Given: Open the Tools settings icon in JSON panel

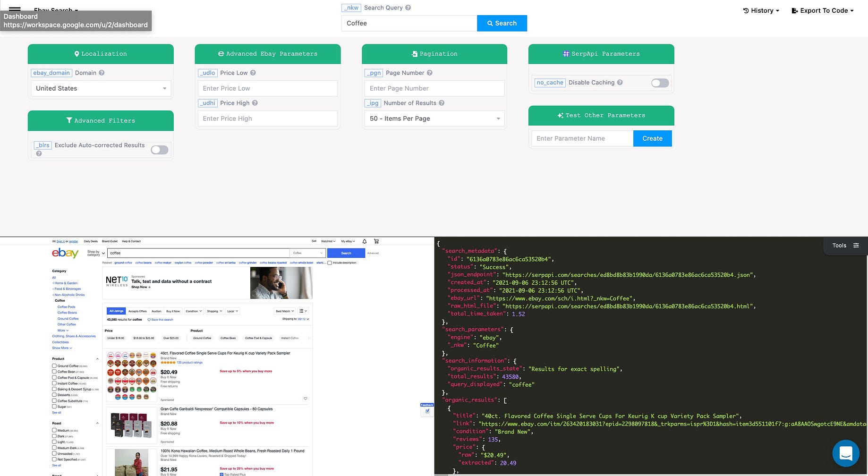Looking at the screenshot, I should [857, 245].
